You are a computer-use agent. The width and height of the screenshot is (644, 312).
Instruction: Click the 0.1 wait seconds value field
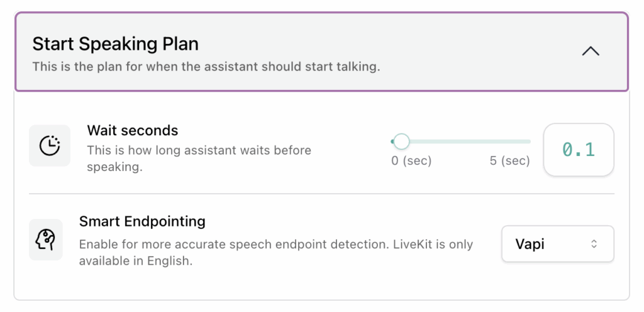tap(578, 150)
